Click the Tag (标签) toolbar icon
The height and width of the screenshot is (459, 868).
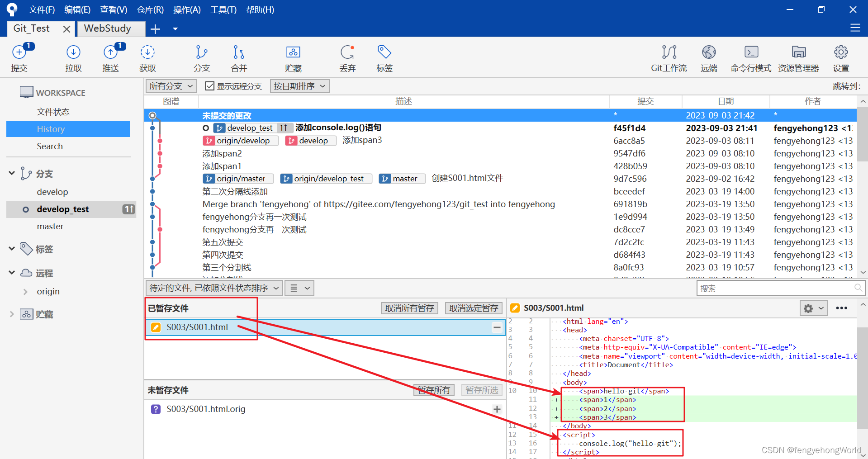click(384, 58)
